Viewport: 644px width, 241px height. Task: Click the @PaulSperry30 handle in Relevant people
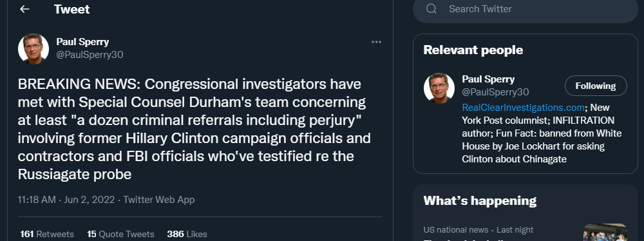point(495,92)
